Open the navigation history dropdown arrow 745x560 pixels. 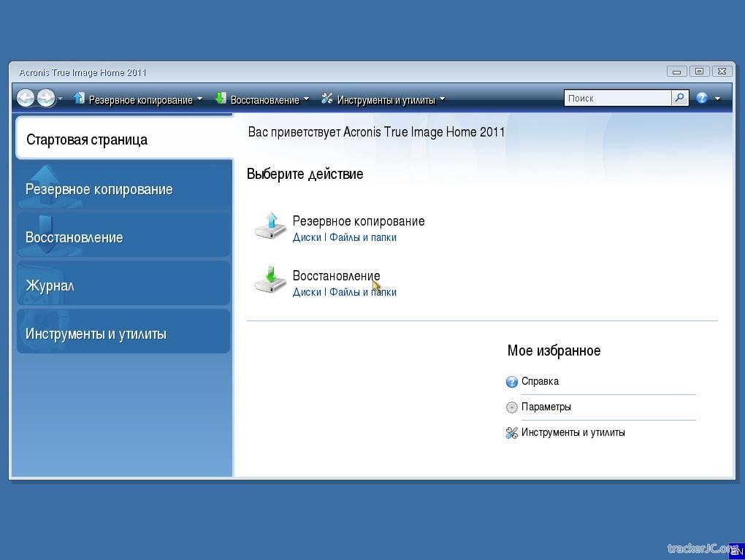tap(60, 99)
